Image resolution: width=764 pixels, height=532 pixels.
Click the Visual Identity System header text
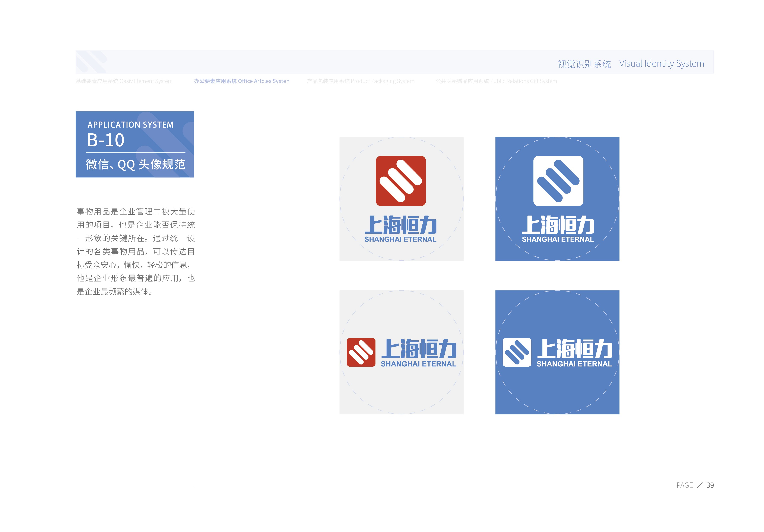click(x=662, y=64)
